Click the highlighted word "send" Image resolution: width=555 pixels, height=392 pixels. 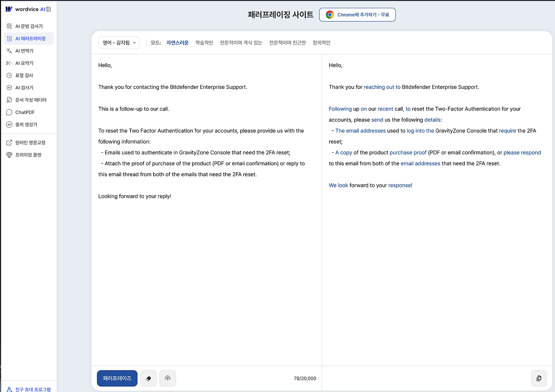pyautogui.click(x=377, y=120)
